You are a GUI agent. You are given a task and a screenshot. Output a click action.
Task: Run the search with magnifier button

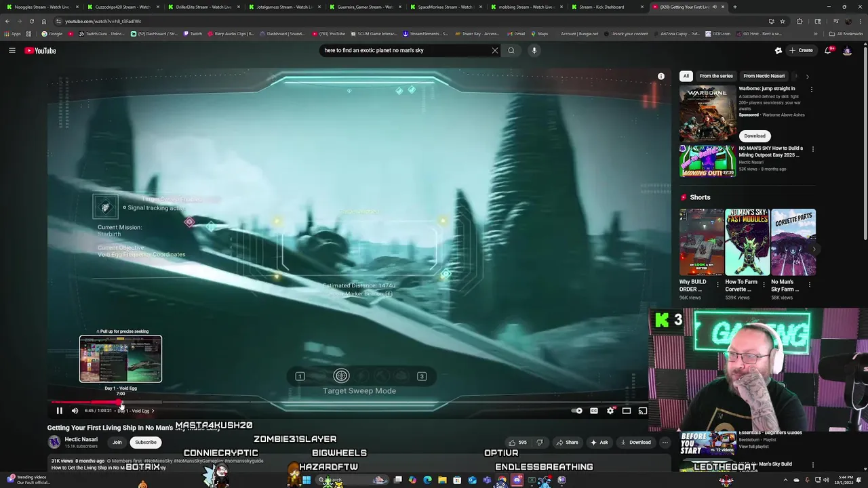pyautogui.click(x=511, y=50)
